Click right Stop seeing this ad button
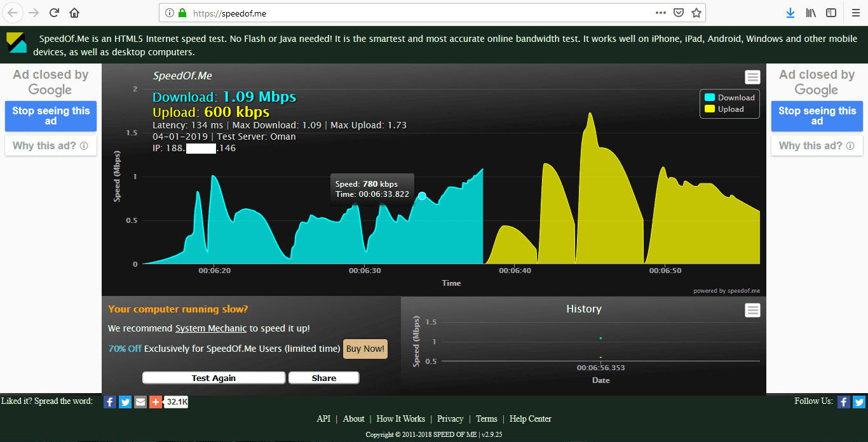868x442 pixels. 817,116
